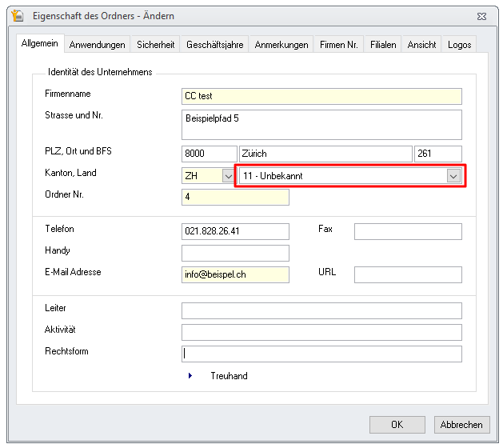Go to the Anmerkungen tab
The width and height of the screenshot is (503, 448).
click(281, 46)
